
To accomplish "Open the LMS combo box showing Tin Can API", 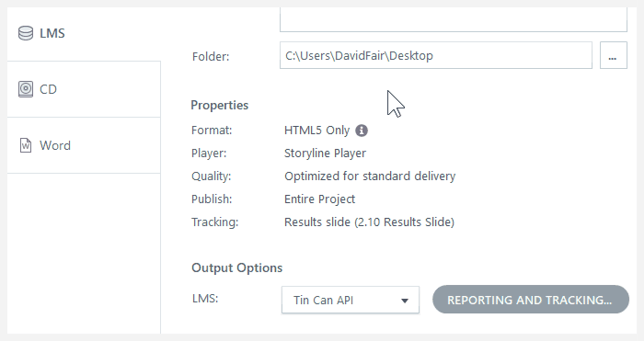I will [351, 300].
